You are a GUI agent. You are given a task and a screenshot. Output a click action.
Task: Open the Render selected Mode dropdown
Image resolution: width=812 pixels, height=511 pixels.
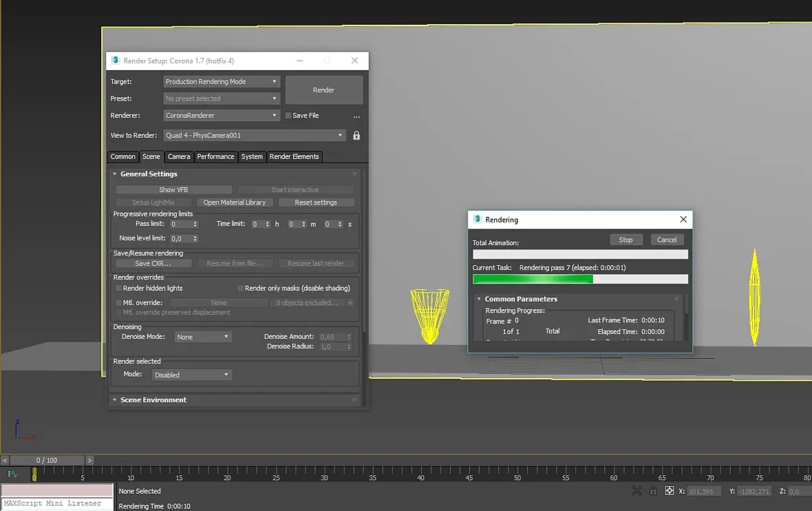click(191, 375)
